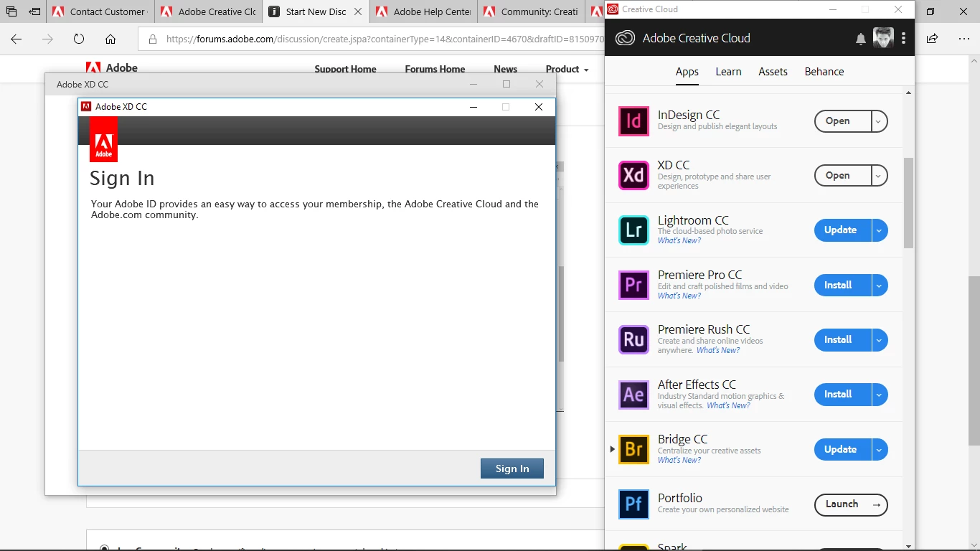The image size is (980, 551).
Task: Click the Creative Cloud logo in header
Action: (625, 38)
